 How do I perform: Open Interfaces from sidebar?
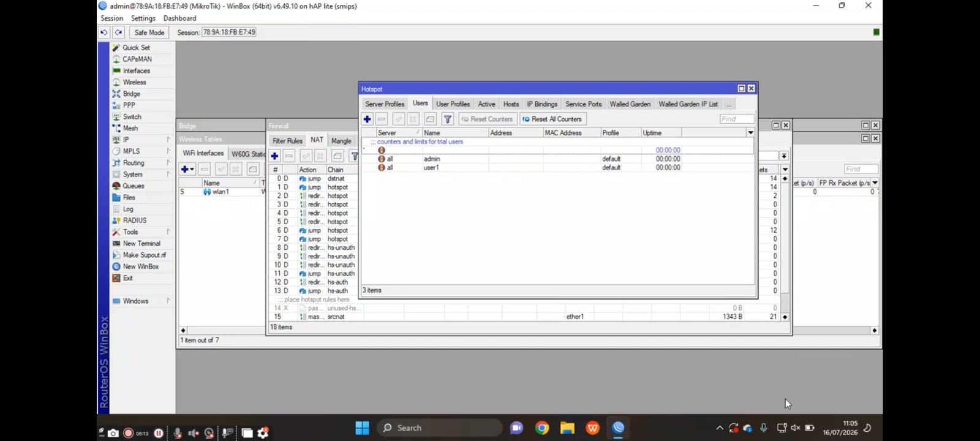(136, 71)
